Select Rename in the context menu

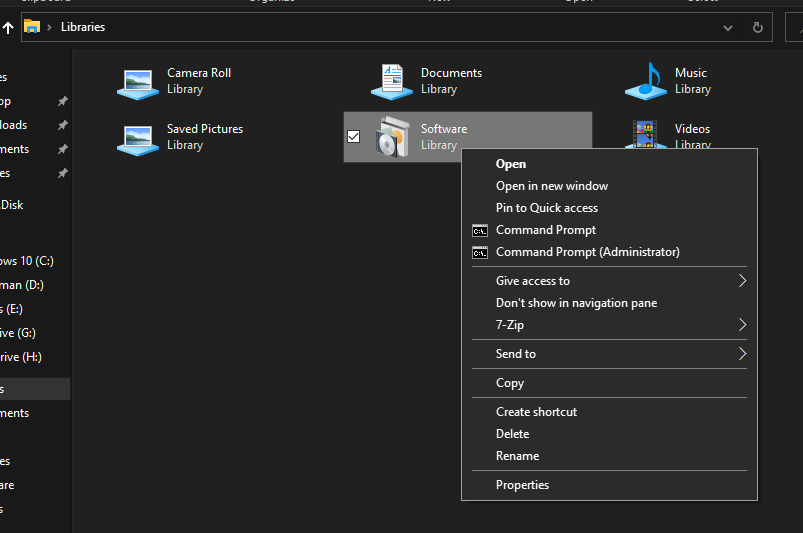pyautogui.click(x=517, y=456)
